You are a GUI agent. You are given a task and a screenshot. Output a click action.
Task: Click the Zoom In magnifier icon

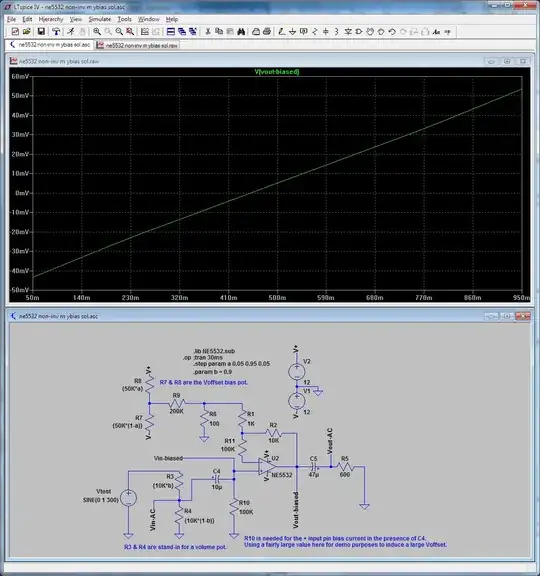click(97, 32)
